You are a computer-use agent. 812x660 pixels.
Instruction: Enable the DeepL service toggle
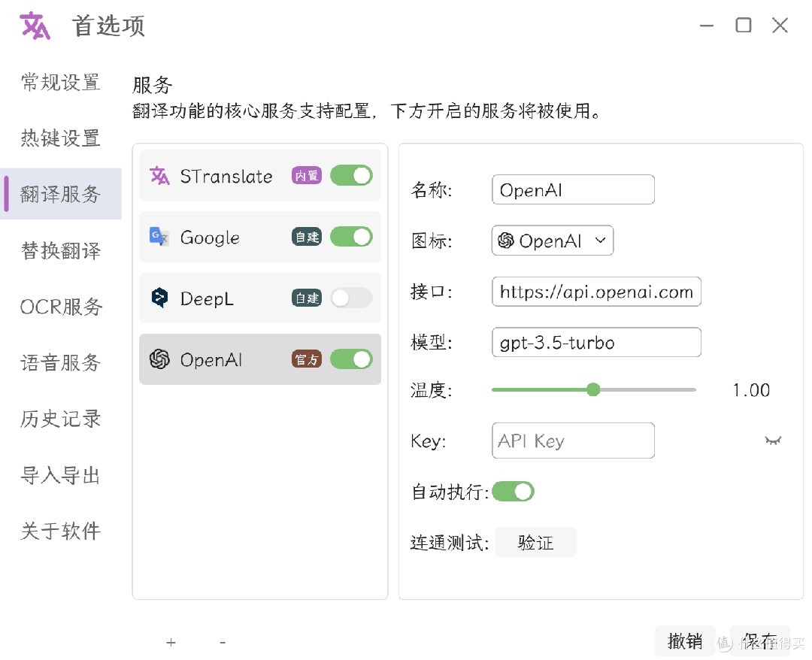(352, 298)
